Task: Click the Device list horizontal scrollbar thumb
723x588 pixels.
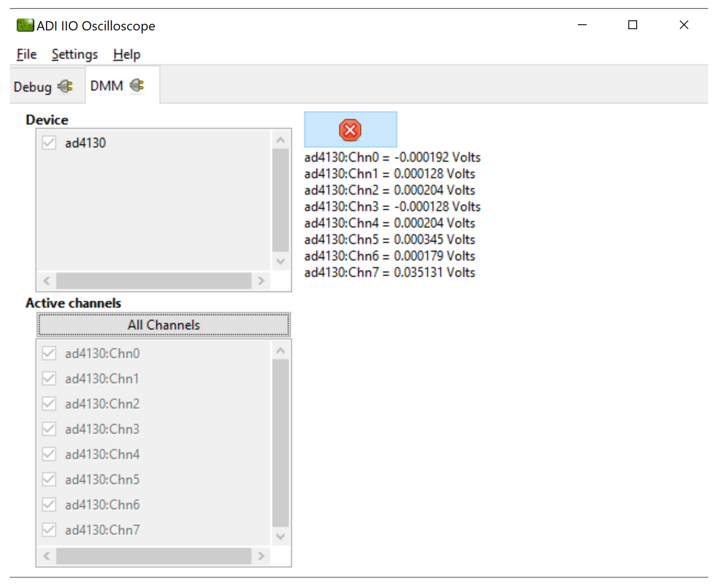Action: 154,280
